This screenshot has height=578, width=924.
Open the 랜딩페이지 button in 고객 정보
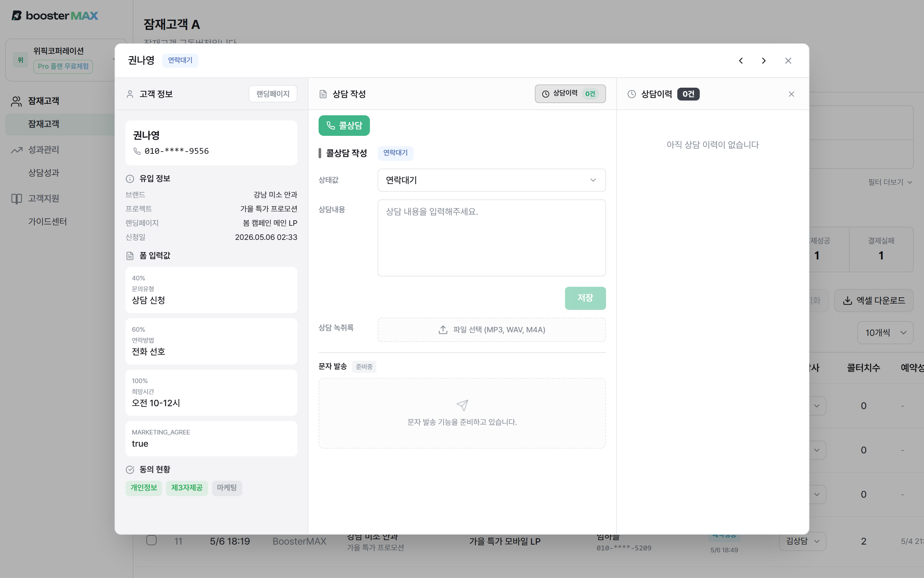click(x=273, y=94)
